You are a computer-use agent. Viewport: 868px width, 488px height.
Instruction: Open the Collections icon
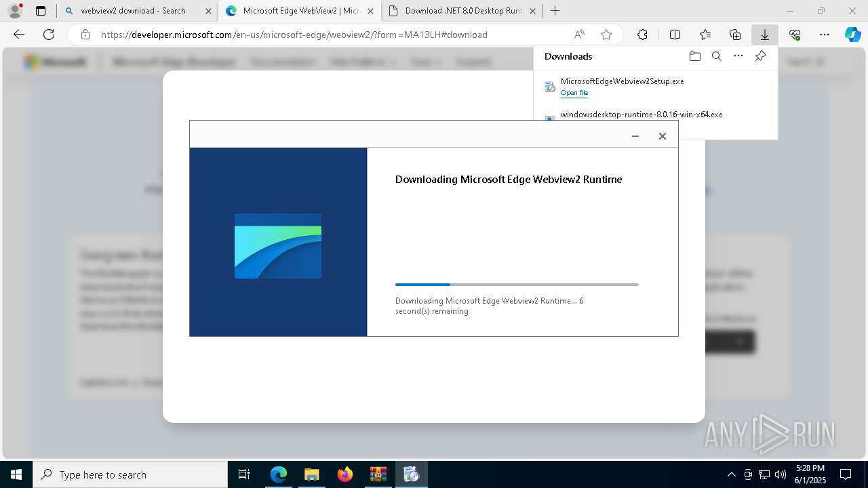tap(735, 35)
